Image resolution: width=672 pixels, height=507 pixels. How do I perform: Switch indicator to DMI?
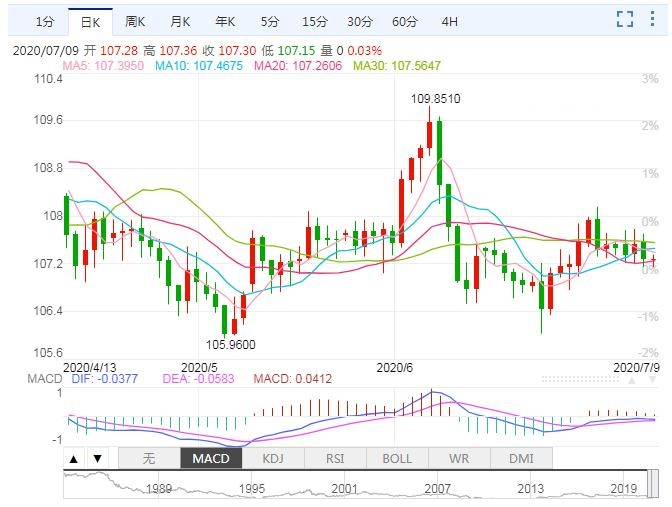tap(521, 459)
